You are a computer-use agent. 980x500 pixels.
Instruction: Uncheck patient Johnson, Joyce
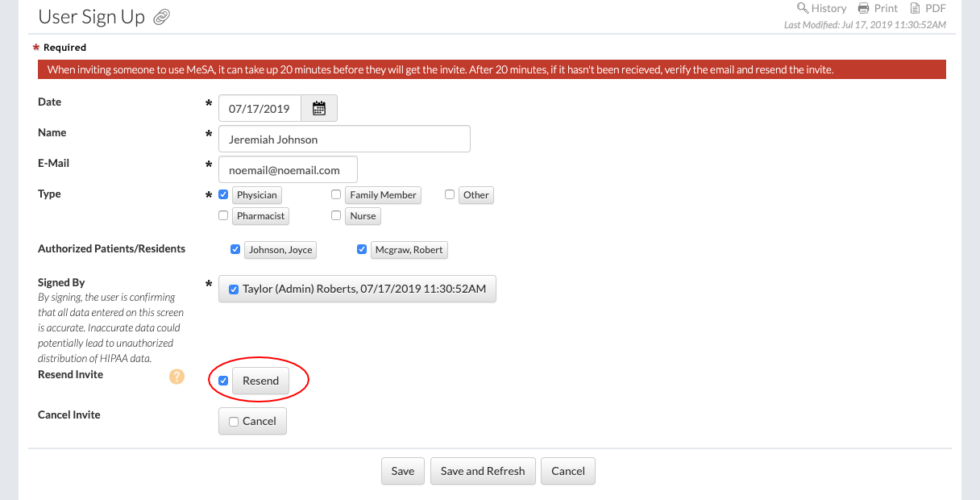pos(235,250)
